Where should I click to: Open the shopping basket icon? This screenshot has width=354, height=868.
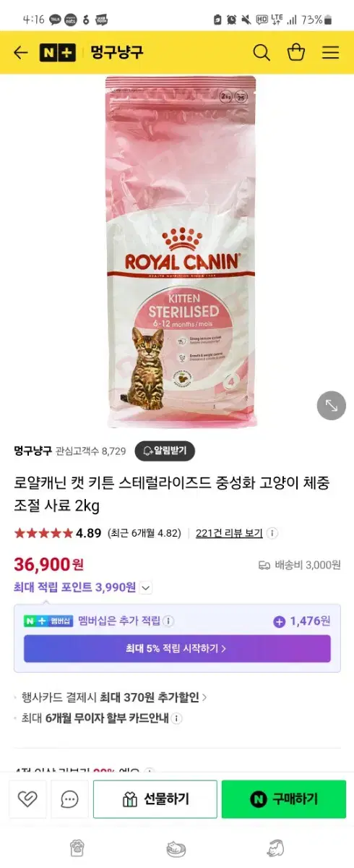pyautogui.click(x=296, y=52)
